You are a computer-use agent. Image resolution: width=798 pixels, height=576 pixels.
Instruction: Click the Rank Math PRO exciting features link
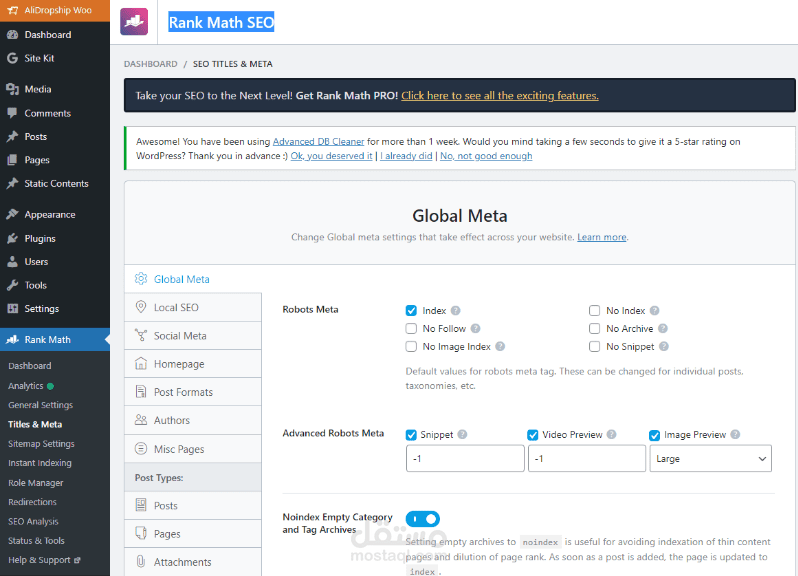[500, 96]
